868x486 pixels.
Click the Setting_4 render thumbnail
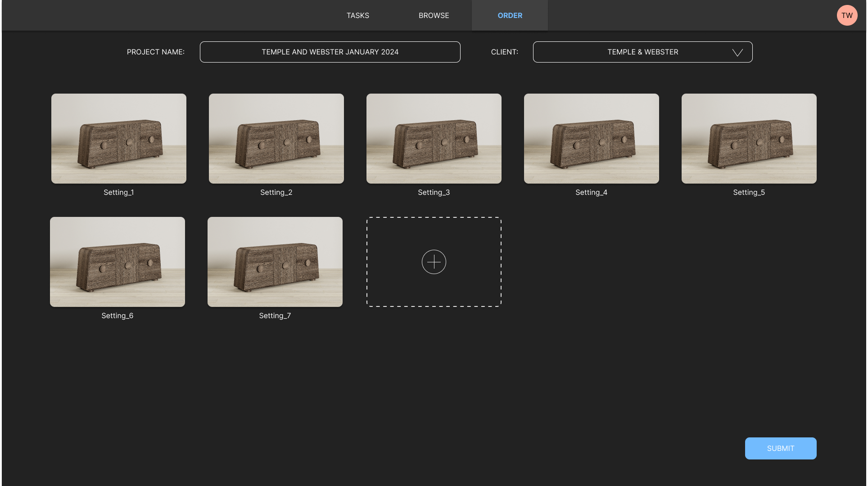592,138
